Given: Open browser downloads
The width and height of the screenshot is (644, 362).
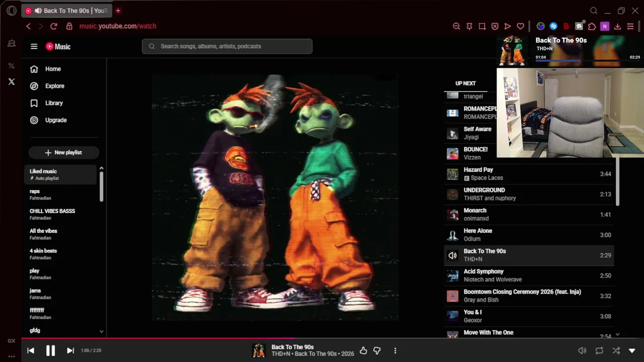Looking at the screenshot, I should (x=617, y=26).
